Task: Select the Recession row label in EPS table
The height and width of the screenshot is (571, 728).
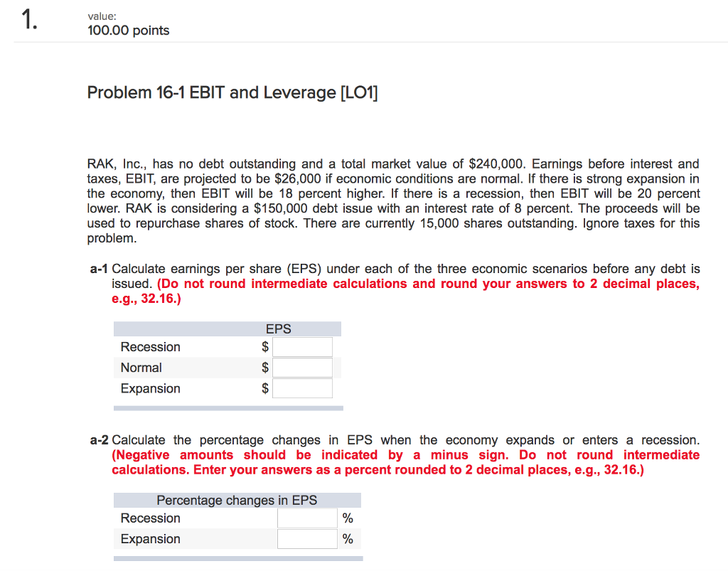Action: point(150,346)
